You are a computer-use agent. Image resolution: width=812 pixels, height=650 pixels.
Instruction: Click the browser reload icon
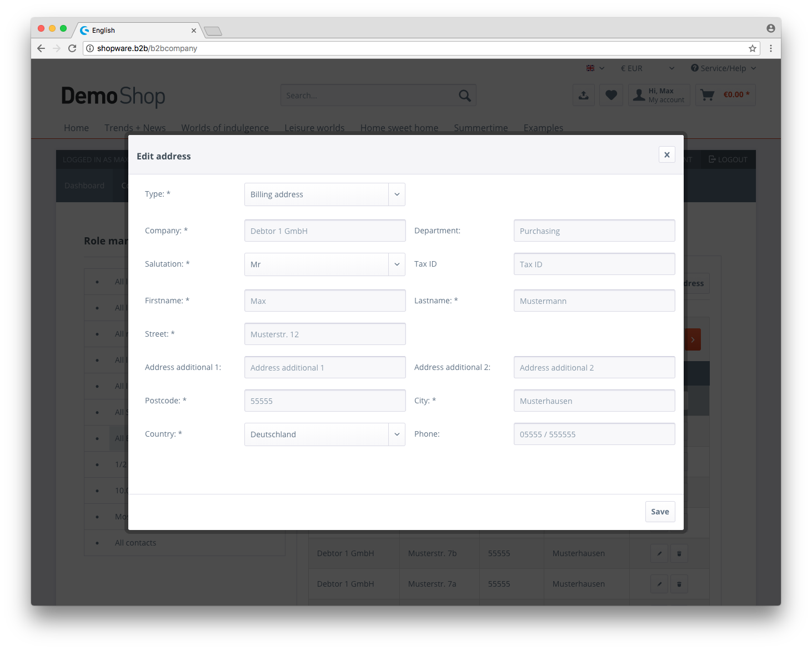click(72, 48)
